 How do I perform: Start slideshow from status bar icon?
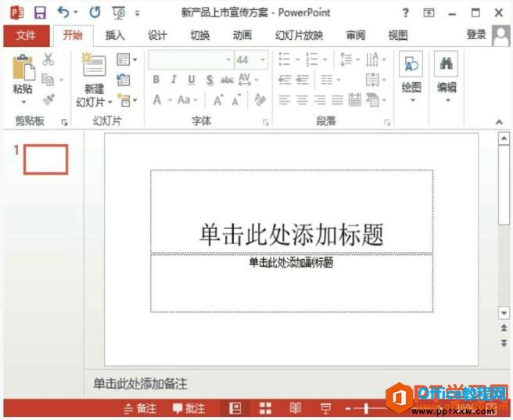coord(325,408)
